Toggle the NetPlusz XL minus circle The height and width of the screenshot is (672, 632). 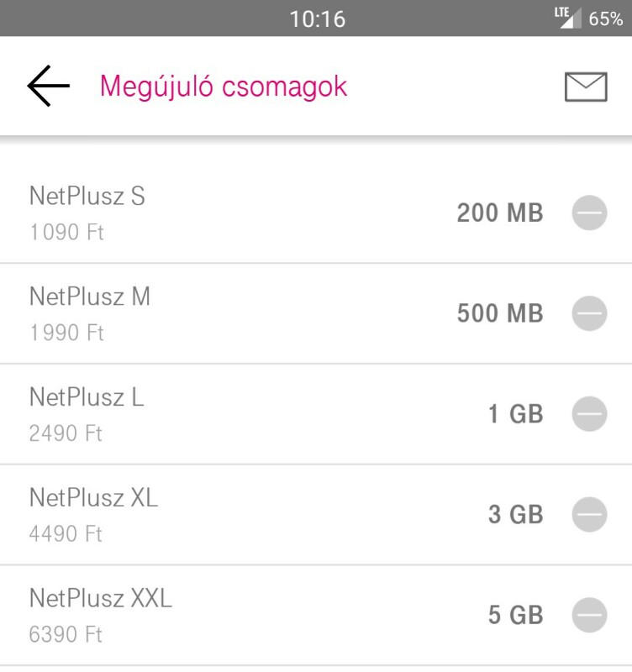pyautogui.click(x=589, y=514)
